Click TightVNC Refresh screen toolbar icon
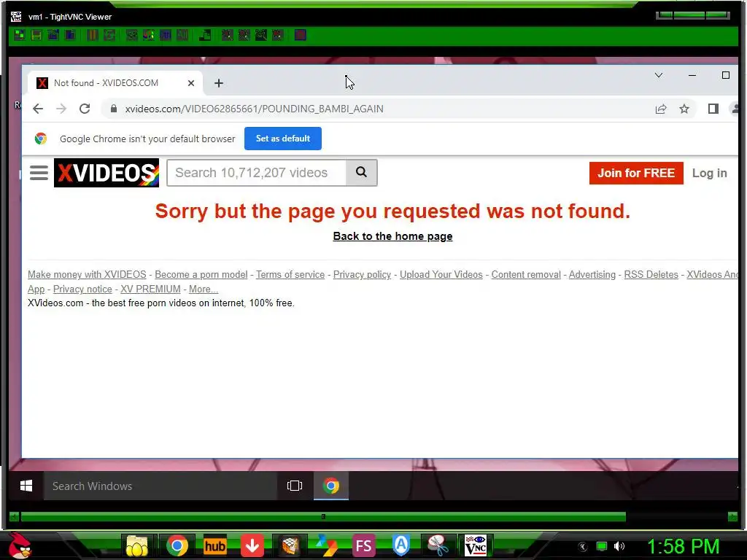 pos(109,35)
